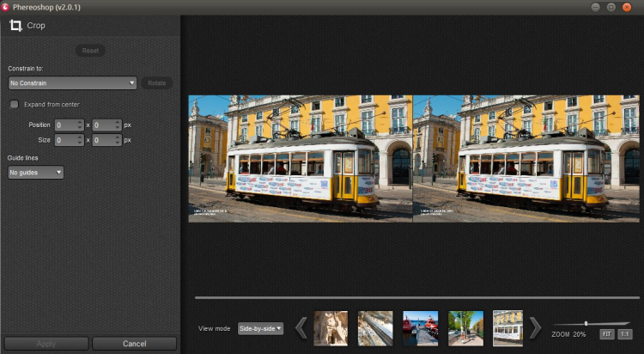Viewport: 644px width, 354px height.
Task: Close the Phereoshop window
Action: tap(627, 7)
